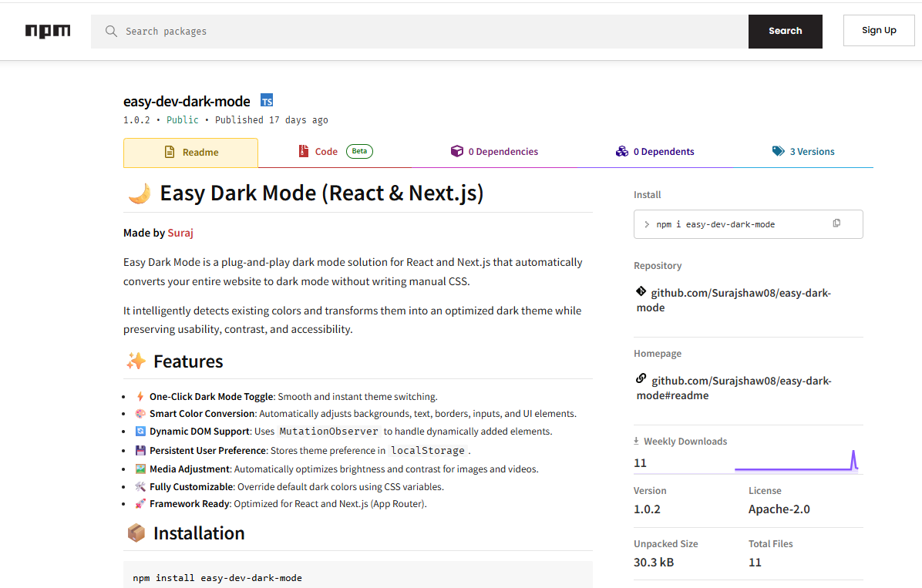Switch to the Code tab
922x588 pixels.
[325, 152]
